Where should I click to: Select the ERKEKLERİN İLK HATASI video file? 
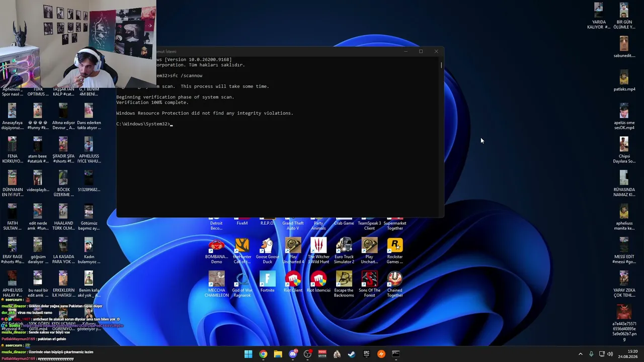[x=63, y=285]
